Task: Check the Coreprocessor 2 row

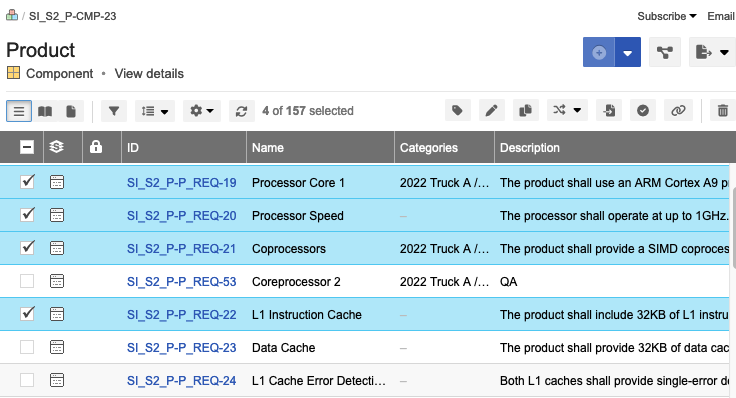Action: [x=27, y=281]
